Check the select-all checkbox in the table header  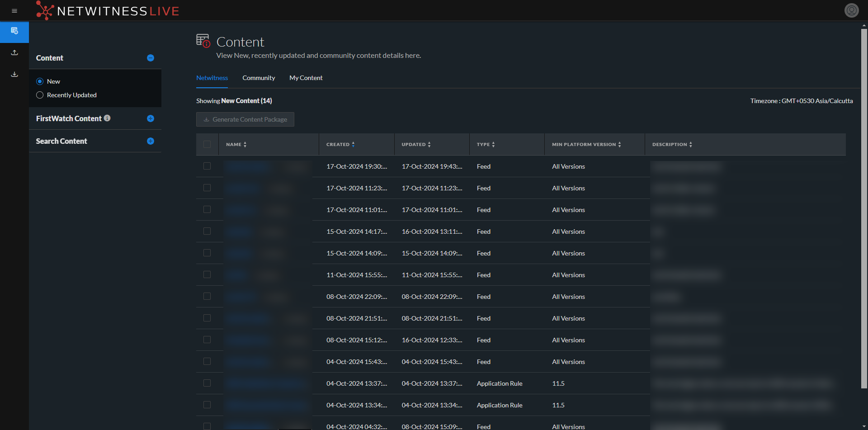208,144
